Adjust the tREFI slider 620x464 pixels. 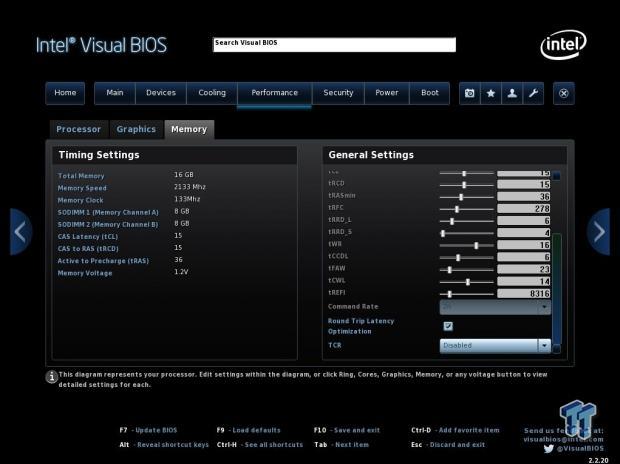click(467, 294)
